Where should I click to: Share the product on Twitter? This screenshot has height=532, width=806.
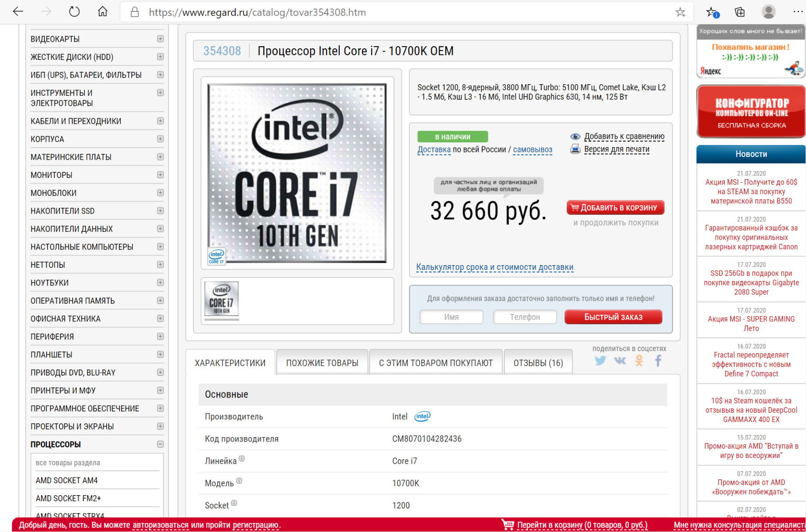coord(600,361)
